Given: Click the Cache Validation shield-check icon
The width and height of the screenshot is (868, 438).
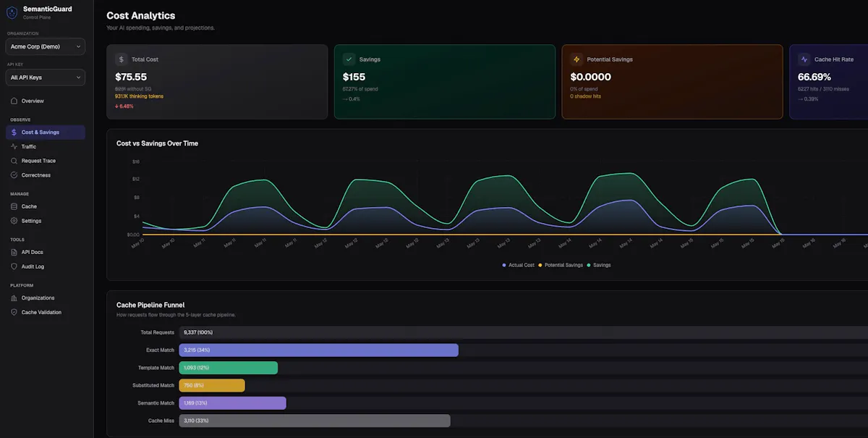Looking at the screenshot, I should (14, 312).
